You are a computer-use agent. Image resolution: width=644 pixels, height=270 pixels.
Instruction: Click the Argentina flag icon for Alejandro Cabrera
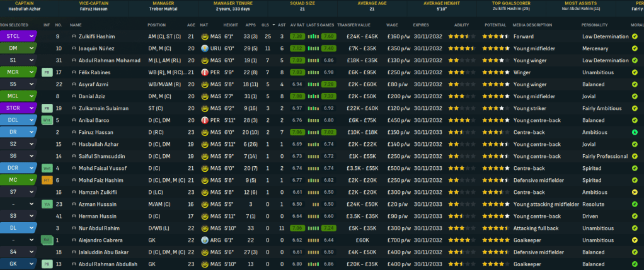[205, 240]
